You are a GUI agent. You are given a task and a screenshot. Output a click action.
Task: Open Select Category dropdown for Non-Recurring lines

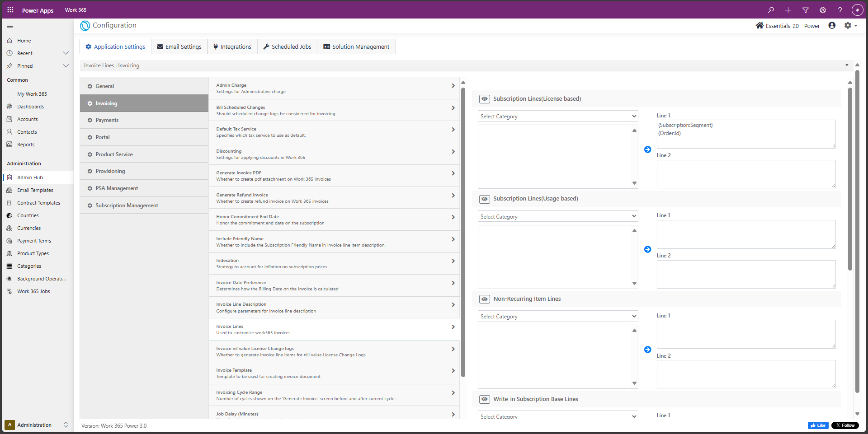[x=558, y=316]
